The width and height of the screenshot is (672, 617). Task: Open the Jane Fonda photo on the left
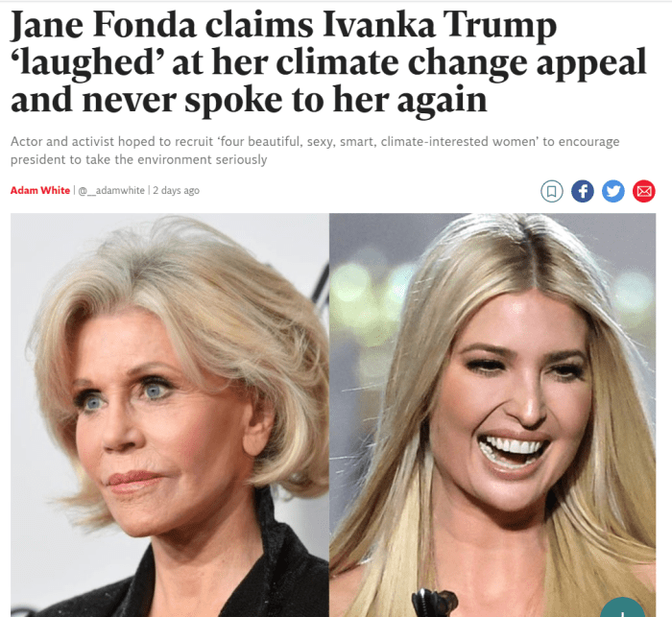pos(170,415)
